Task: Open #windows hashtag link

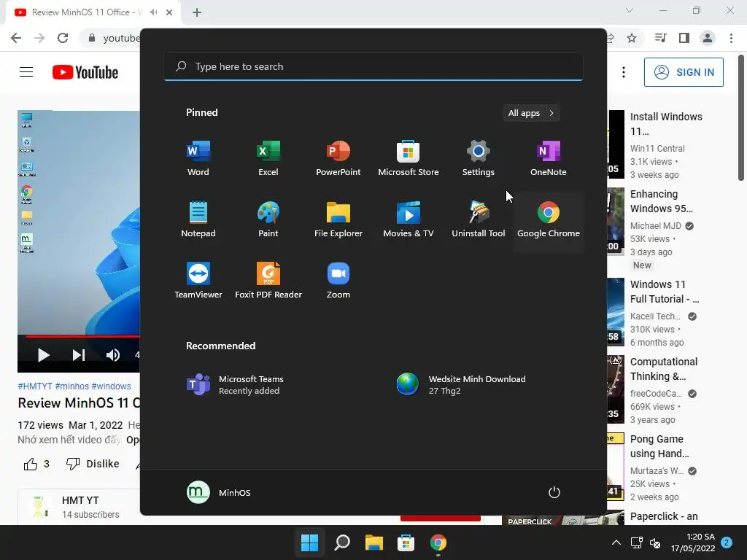Action: click(111, 386)
